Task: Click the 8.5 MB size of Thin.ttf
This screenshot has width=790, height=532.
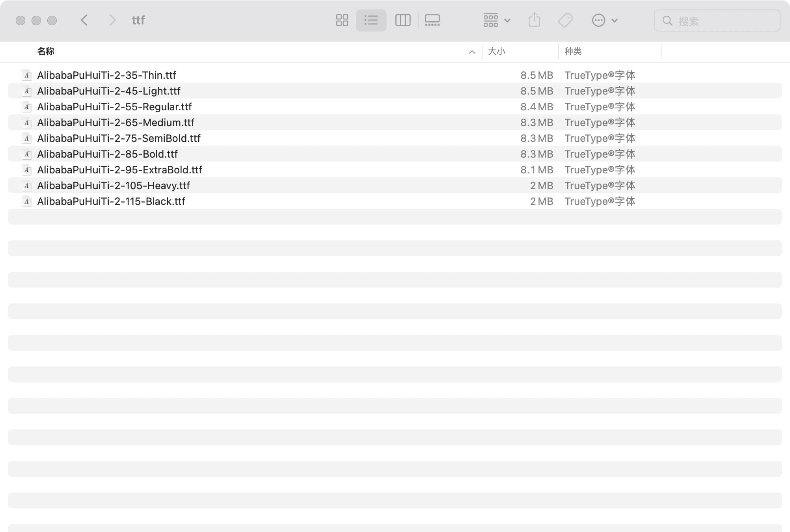Action: point(537,75)
